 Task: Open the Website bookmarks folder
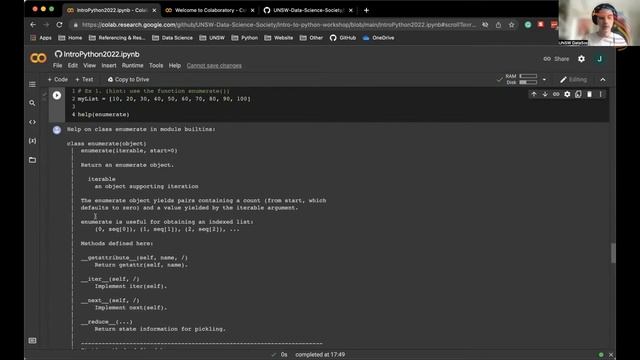pyautogui.click(x=278, y=38)
